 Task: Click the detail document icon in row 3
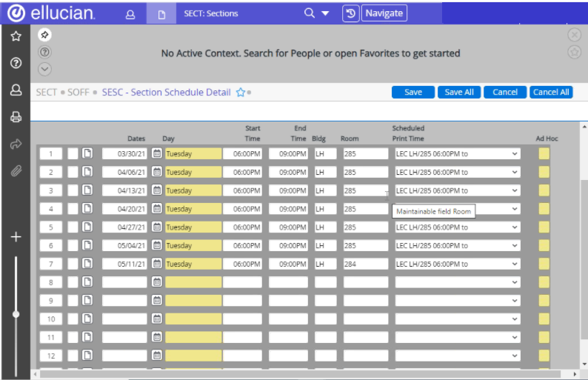pos(87,190)
